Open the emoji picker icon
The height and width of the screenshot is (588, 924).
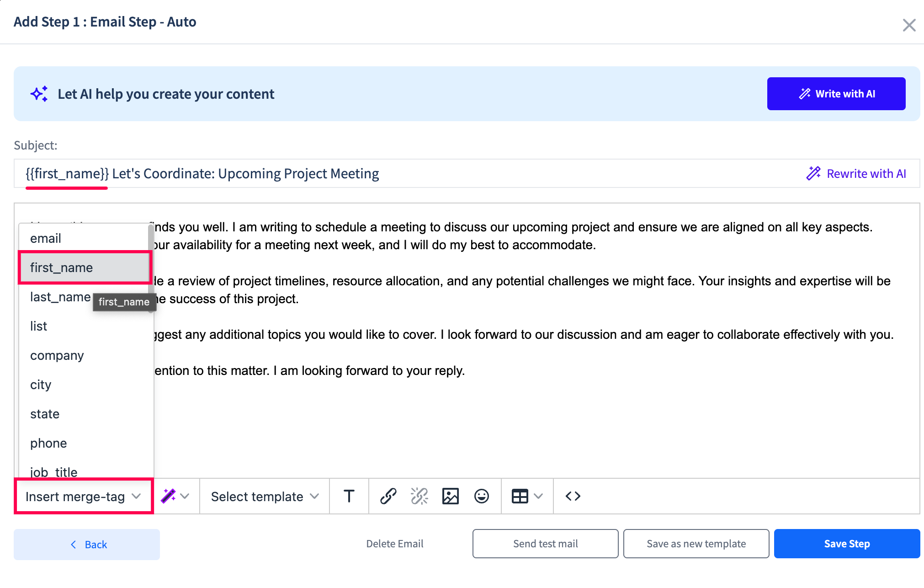point(481,496)
